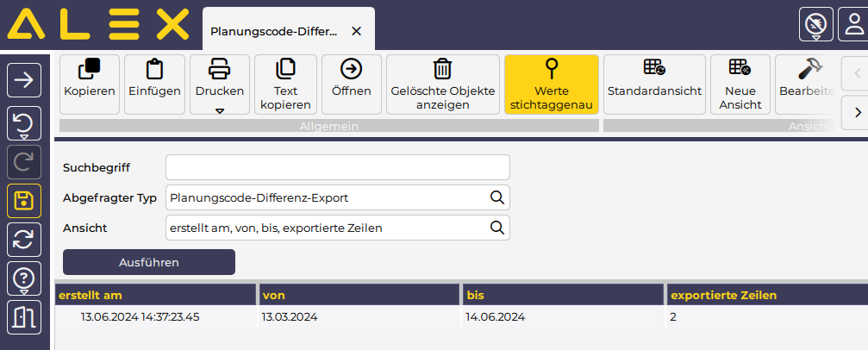The height and width of the screenshot is (350, 868).
Task: Select the Planungscode-Differenz tab
Action: click(x=274, y=31)
